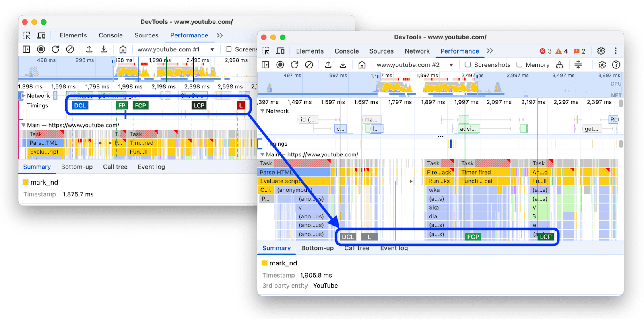Open the three-dot customize menu
644x319 pixels.
pyautogui.click(x=615, y=51)
